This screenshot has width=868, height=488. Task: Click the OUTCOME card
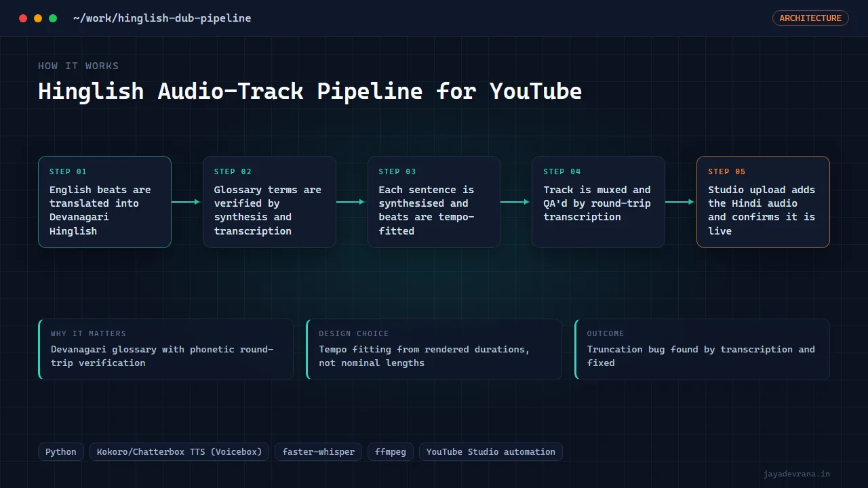[x=702, y=349]
